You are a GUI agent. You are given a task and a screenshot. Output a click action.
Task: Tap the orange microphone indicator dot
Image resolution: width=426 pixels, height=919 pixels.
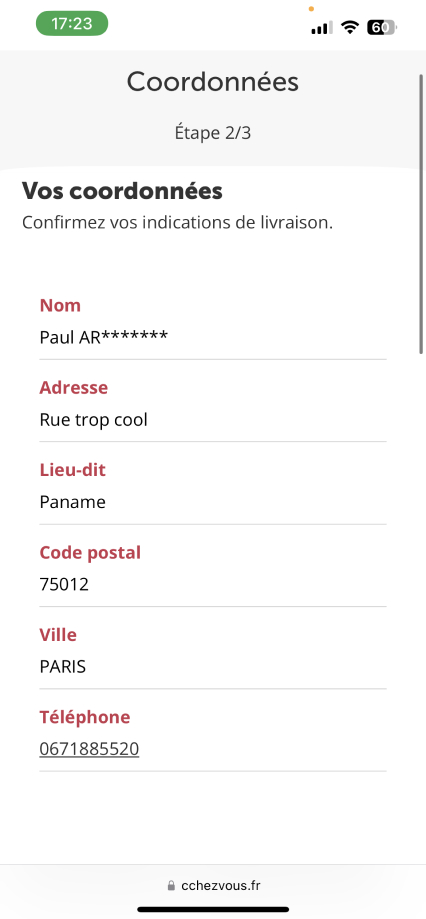pos(311,9)
